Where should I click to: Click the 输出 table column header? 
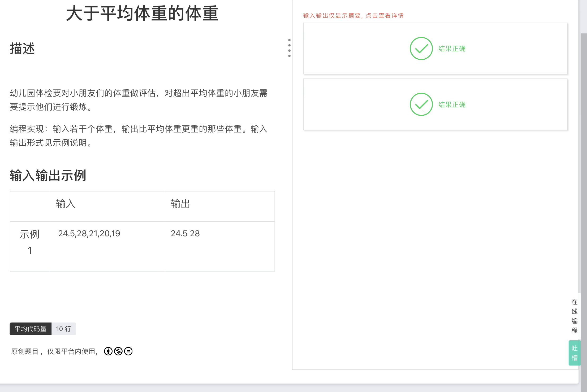coord(180,204)
